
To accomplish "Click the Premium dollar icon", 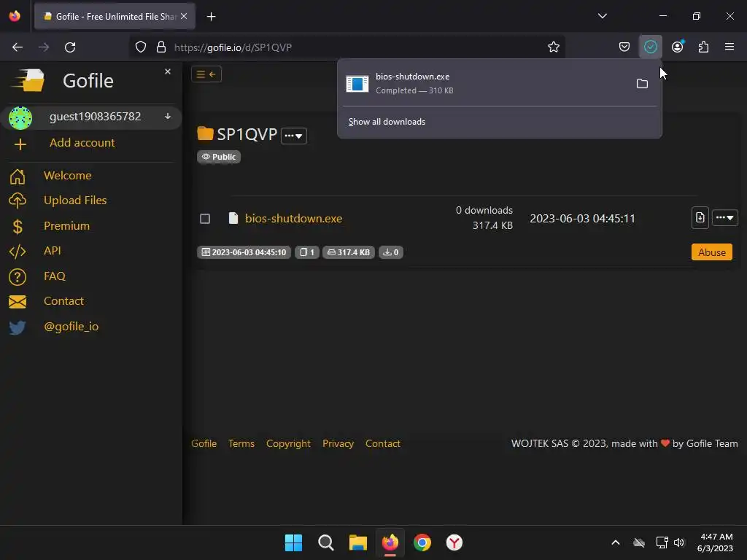I will click(18, 227).
